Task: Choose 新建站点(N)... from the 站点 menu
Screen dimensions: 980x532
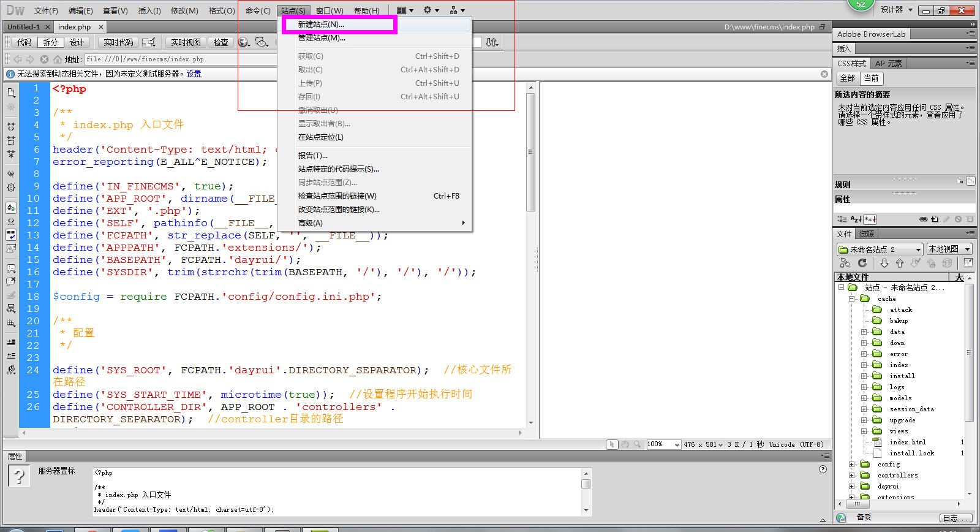Action: (x=375, y=25)
